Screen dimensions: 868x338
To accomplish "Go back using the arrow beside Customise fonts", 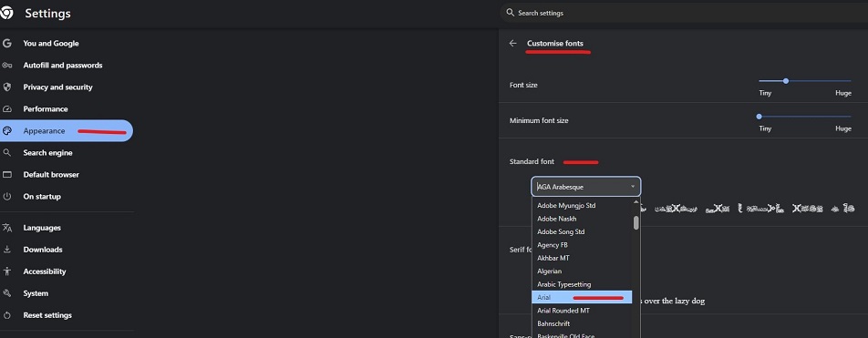I will pyautogui.click(x=513, y=43).
